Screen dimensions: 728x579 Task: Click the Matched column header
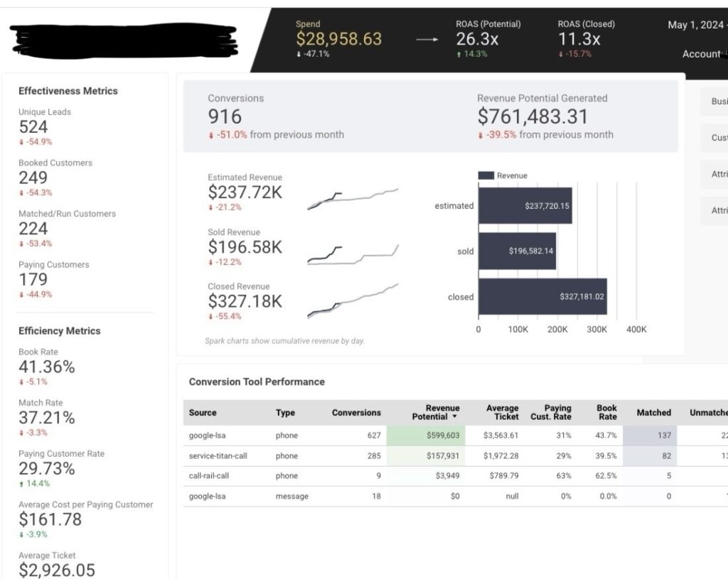click(654, 413)
